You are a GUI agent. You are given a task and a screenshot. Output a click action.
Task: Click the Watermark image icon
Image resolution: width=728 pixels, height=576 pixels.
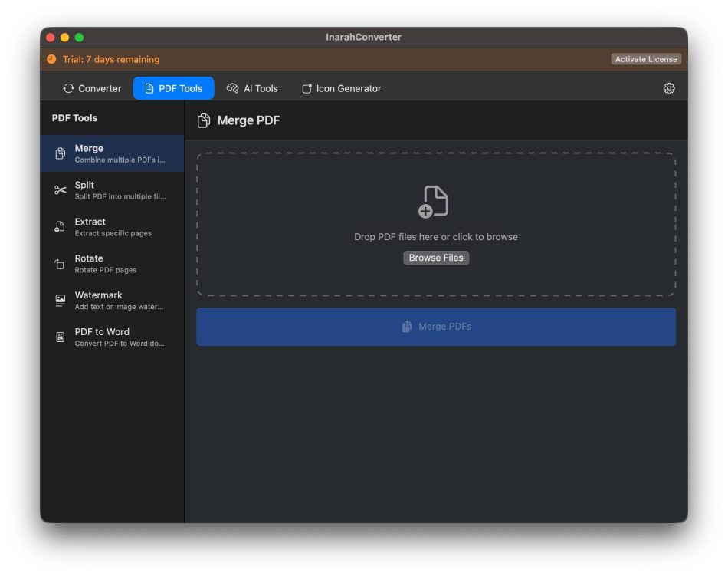click(x=61, y=301)
